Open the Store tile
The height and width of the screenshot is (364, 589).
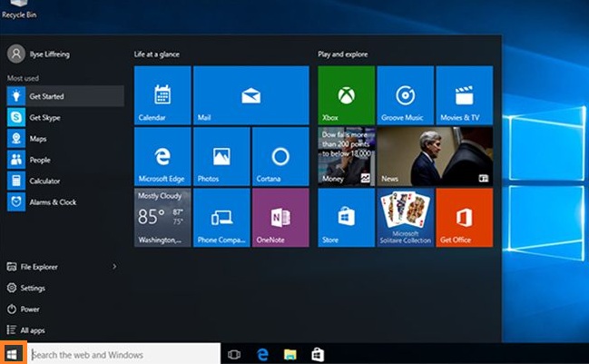[346, 218]
